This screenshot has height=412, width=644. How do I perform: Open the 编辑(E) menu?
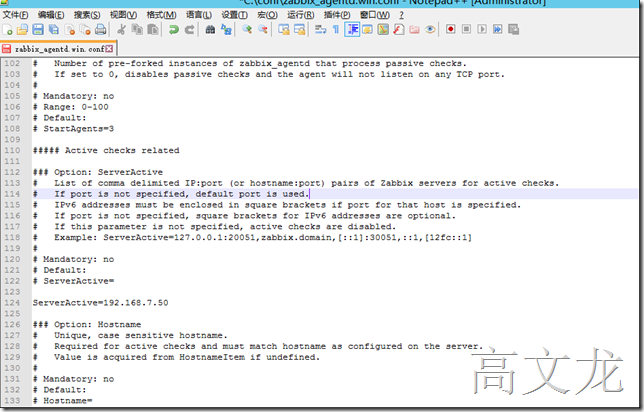[51, 15]
